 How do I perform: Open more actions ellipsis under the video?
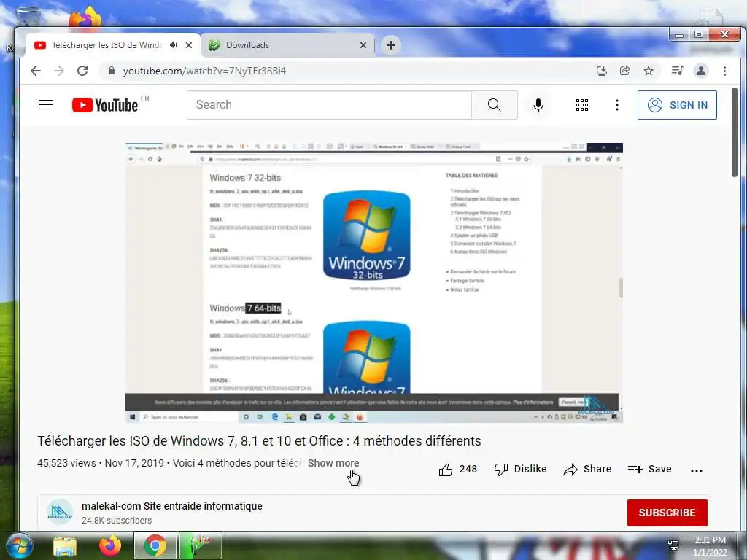(696, 470)
